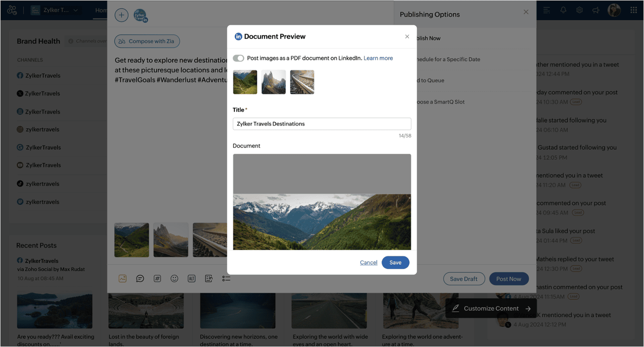Open the notifications bell icon
Screen dimensions: 644x347
click(563, 10)
